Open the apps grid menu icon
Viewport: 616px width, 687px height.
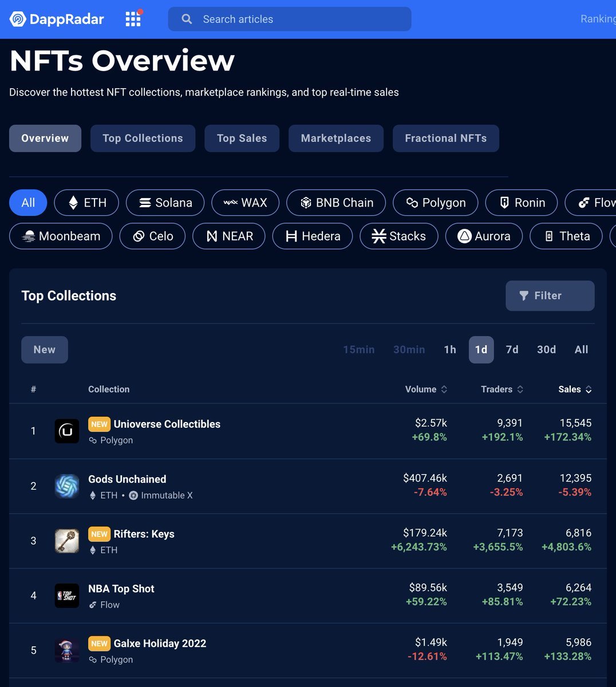pyautogui.click(x=133, y=19)
